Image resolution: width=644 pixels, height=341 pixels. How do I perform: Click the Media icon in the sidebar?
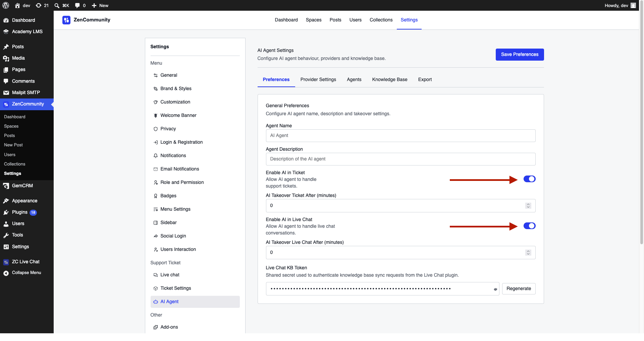pyautogui.click(x=6, y=58)
